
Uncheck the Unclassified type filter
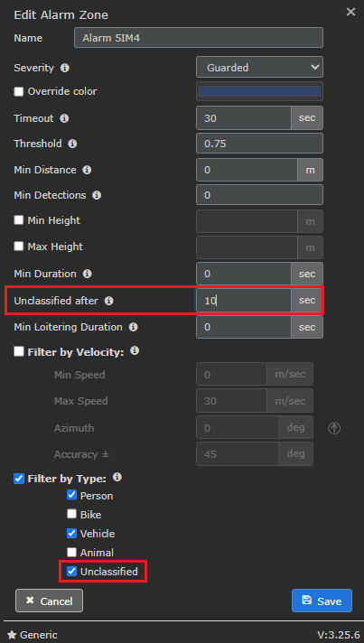pos(71,572)
